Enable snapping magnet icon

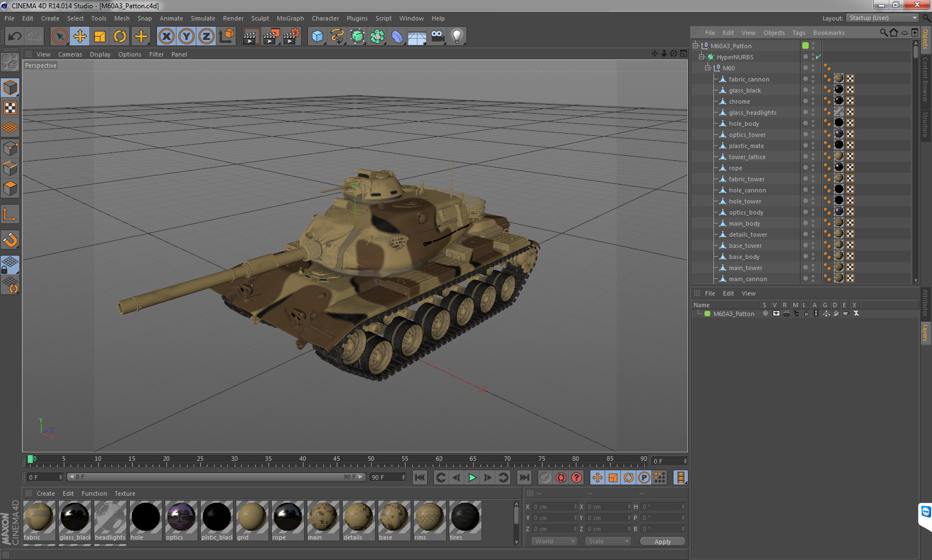coord(10,240)
